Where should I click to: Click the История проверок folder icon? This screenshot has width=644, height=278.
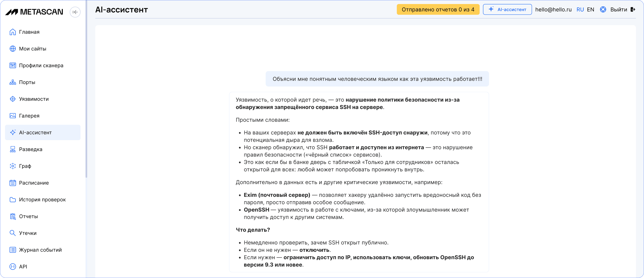pos(12,200)
